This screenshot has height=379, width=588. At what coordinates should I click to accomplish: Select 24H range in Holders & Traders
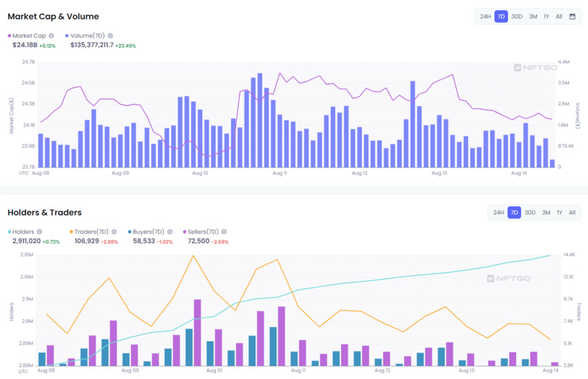(499, 212)
